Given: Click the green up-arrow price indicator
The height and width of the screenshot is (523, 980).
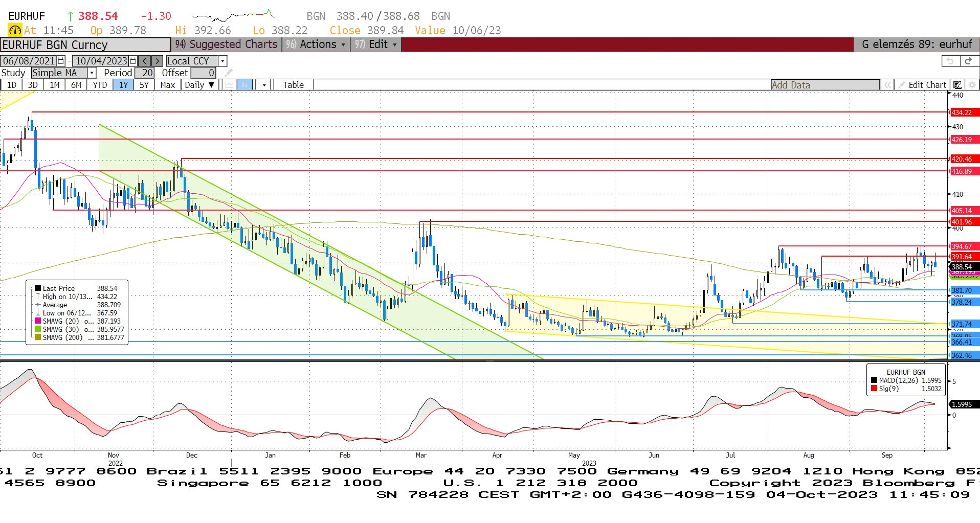Looking at the screenshot, I should [x=71, y=16].
